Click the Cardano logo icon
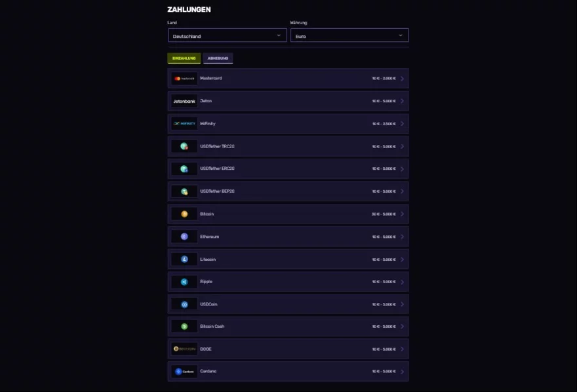 click(184, 372)
